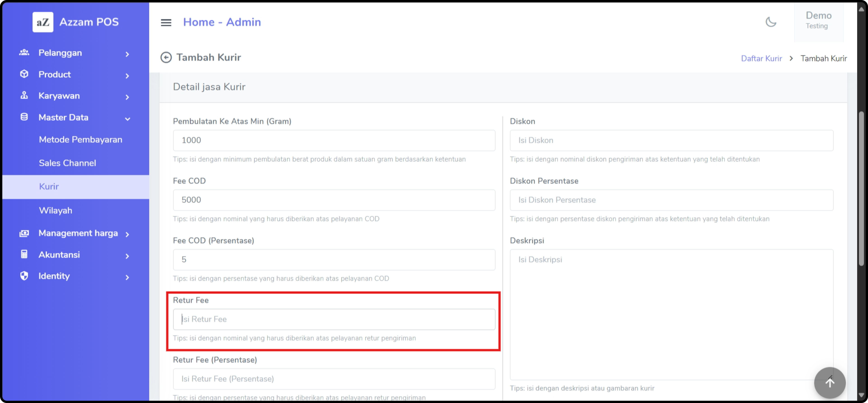This screenshot has width=868, height=403.
Task: Open the Sales Channel menu item
Action: (x=67, y=163)
